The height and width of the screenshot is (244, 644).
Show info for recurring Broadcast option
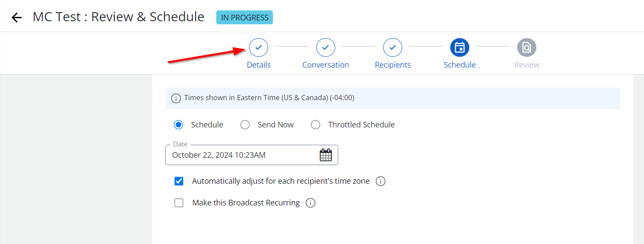point(311,203)
